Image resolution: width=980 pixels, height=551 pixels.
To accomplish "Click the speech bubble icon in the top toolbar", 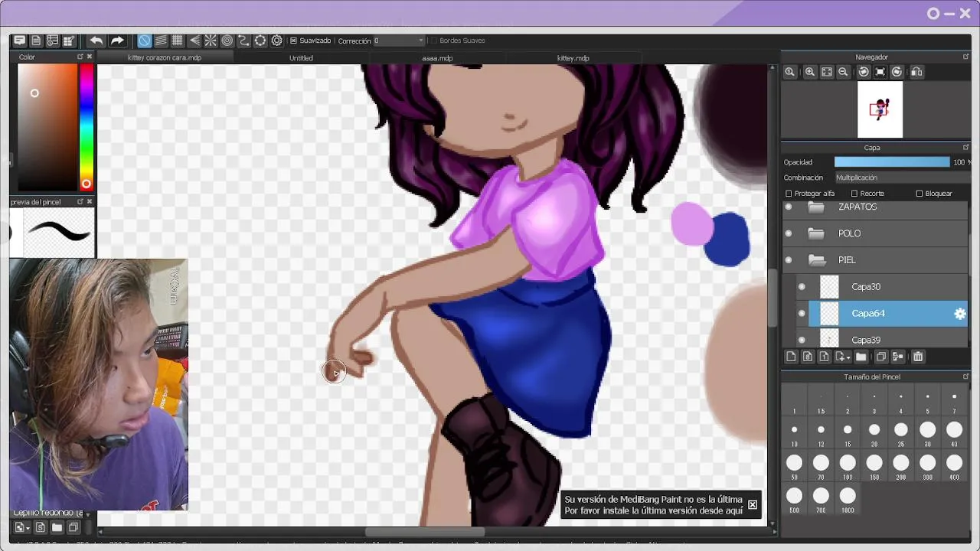I will tap(19, 41).
